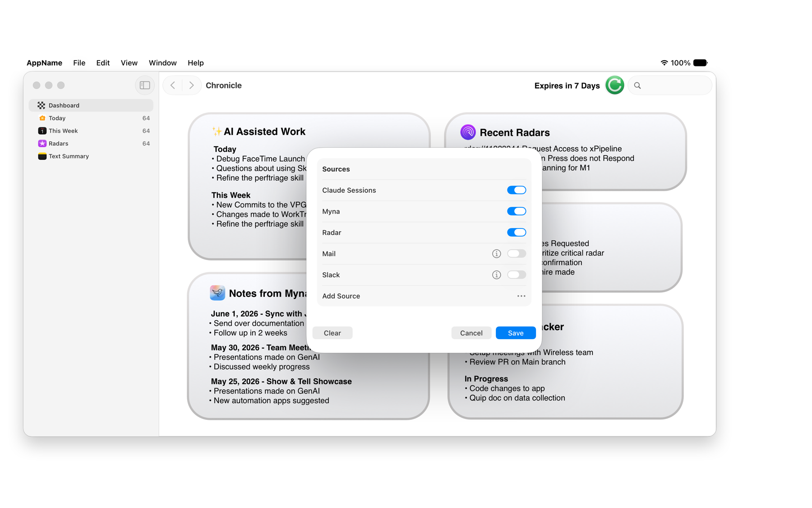Click the battery status icon
This screenshot has height=508, width=812.
click(701, 63)
